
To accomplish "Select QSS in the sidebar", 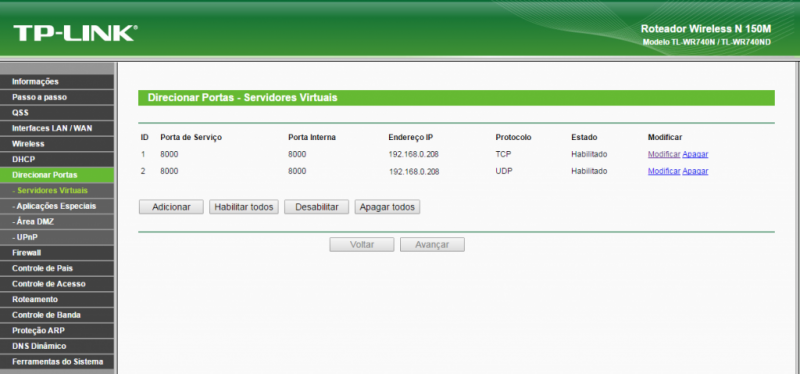I will tap(57, 113).
